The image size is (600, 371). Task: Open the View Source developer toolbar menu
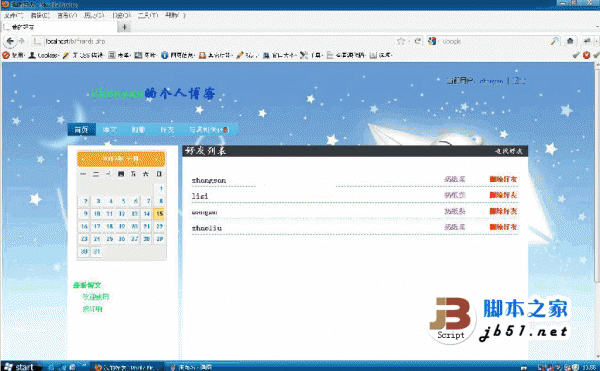(x=346, y=55)
